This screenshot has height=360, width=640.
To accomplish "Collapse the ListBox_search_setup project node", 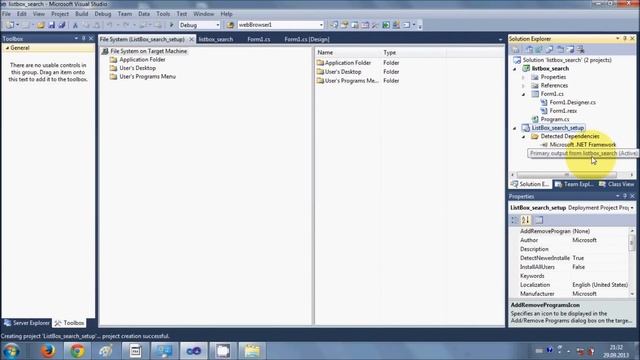I will 515,128.
